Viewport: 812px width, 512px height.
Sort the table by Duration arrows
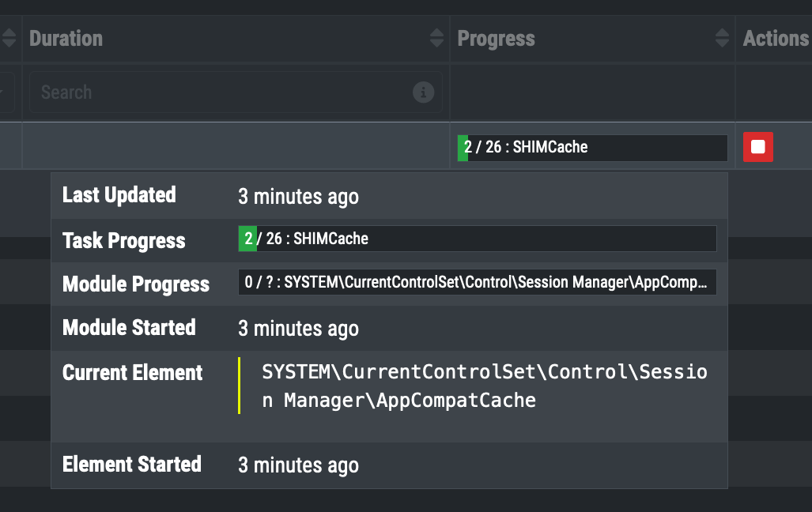pyautogui.click(x=436, y=38)
